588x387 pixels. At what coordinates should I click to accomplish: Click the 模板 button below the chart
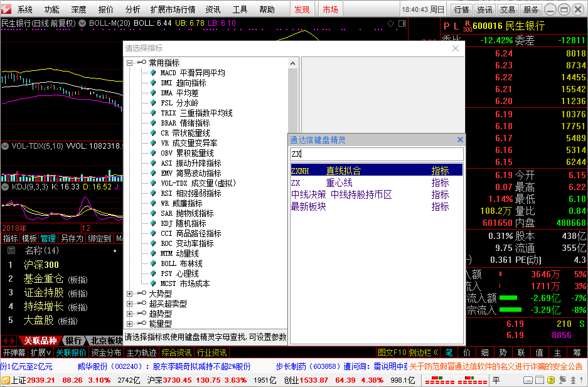click(x=29, y=238)
